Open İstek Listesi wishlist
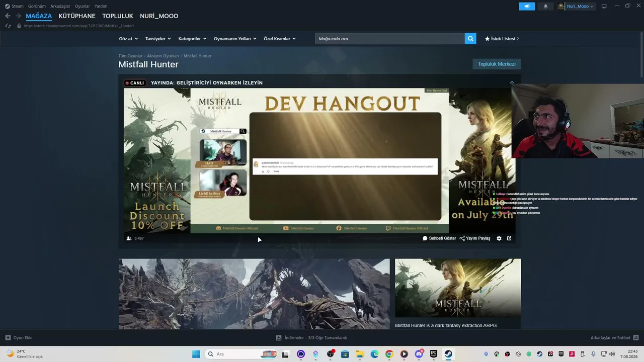The width and height of the screenshot is (644, 362). tap(502, 39)
